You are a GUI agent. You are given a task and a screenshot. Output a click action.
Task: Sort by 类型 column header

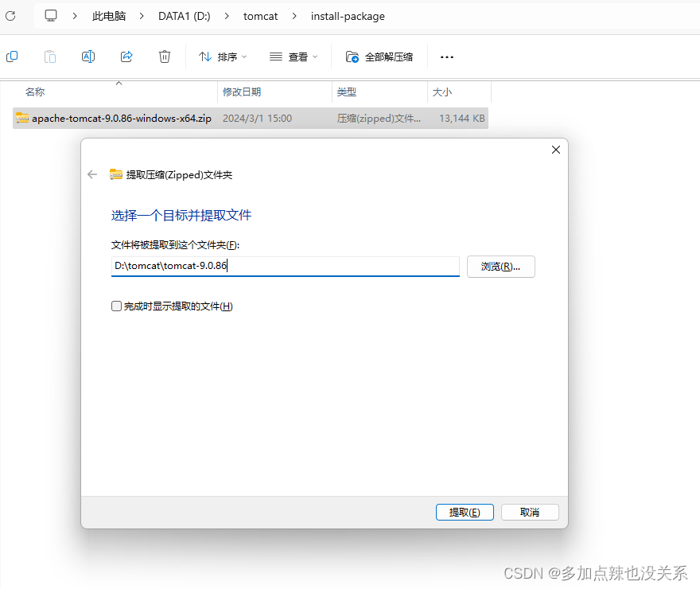347,92
